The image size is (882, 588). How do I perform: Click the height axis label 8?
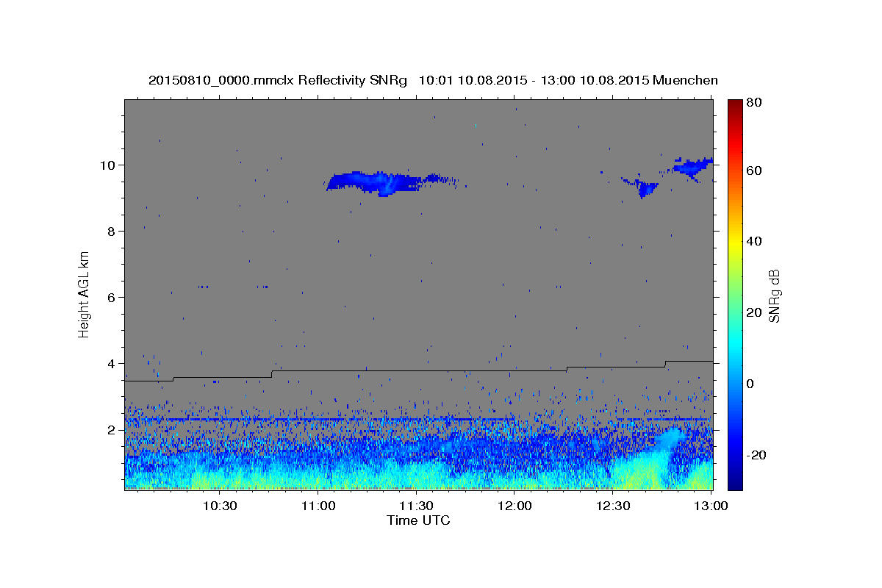tap(112, 231)
